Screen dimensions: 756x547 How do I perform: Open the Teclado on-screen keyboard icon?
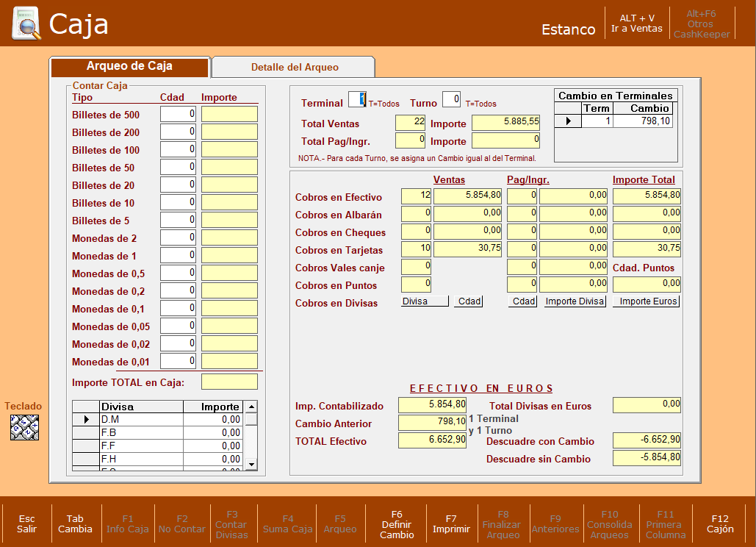pyautogui.click(x=24, y=427)
